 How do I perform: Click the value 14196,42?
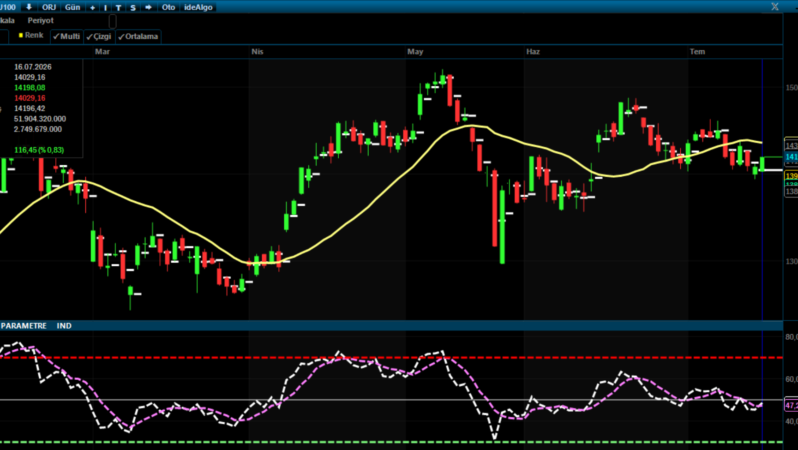(x=30, y=108)
